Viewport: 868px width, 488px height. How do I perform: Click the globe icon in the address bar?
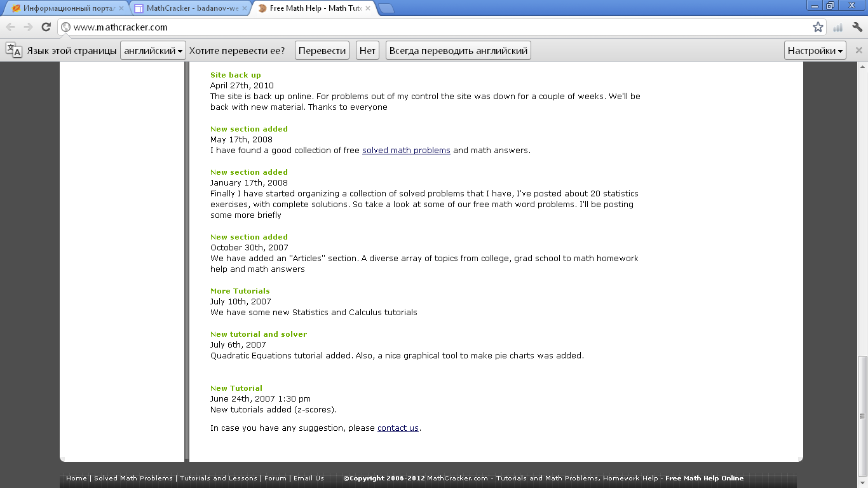point(65,27)
